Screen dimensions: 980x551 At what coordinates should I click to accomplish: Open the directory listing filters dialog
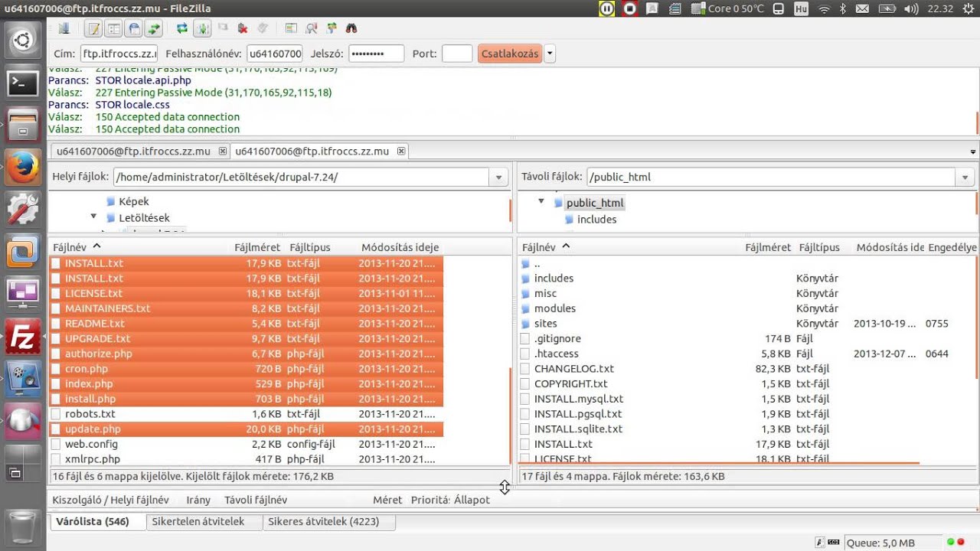click(291, 28)
